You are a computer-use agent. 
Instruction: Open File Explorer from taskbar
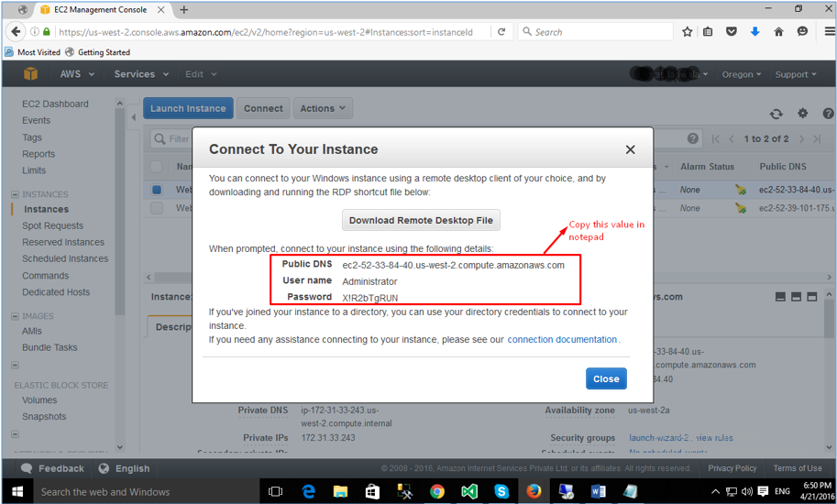coord(340,491)
